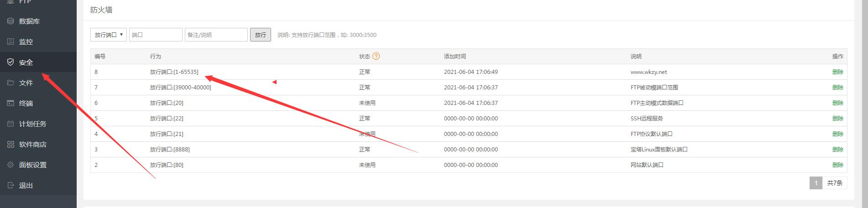Click the software store grid icon
The height and width of the screenshot is (208, 868).
point(10,145)
